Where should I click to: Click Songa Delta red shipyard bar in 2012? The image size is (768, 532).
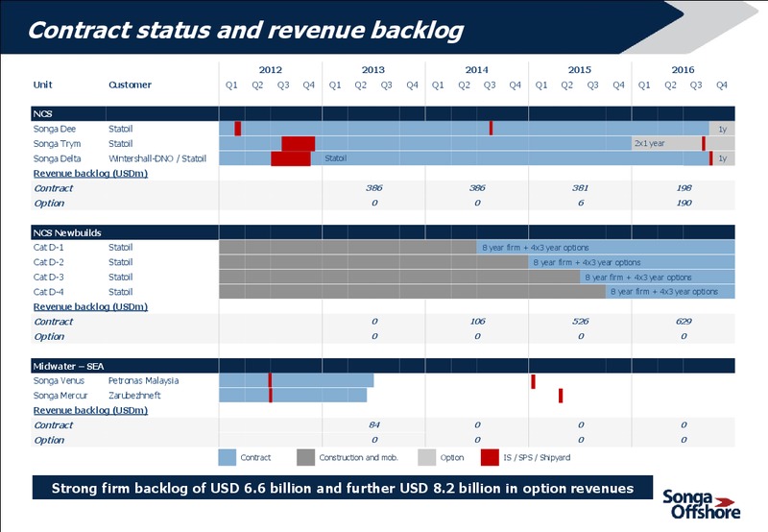tap(291, 158)
